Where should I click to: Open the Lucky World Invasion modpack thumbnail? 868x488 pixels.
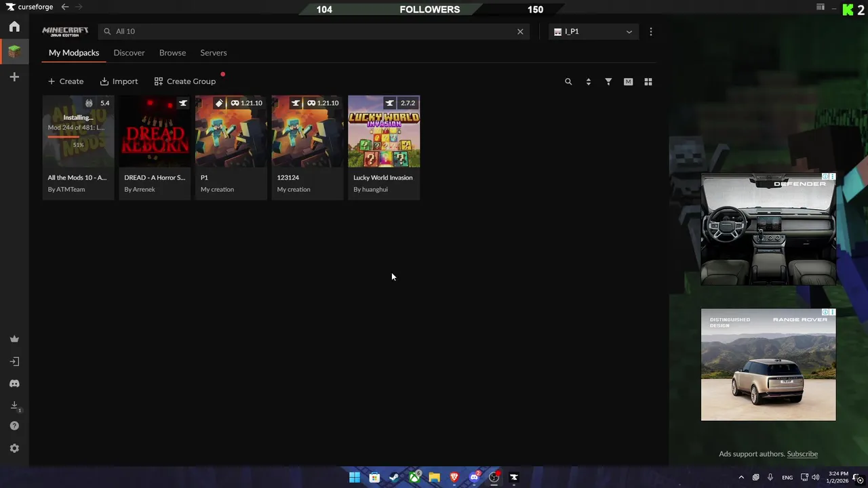click(384, 131)
